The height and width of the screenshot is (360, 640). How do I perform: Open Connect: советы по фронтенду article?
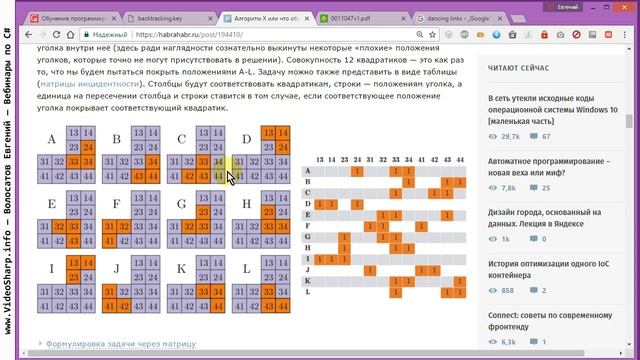pos(550,321)
